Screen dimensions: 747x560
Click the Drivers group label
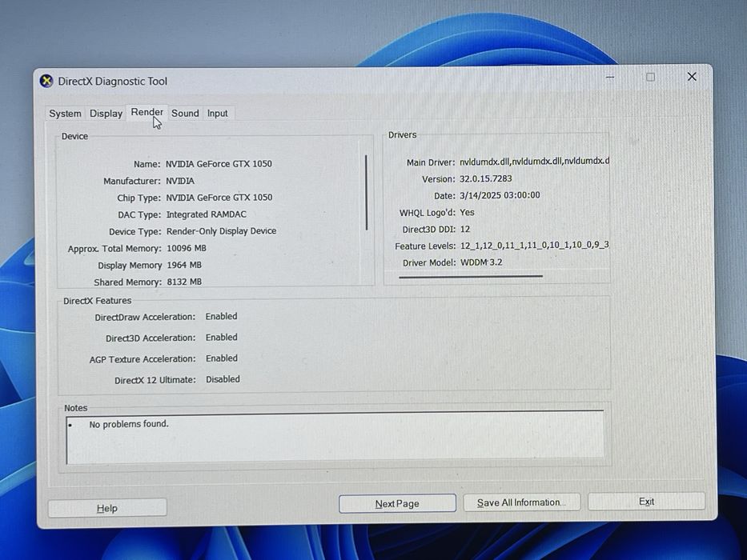click(x=402, y=134)
